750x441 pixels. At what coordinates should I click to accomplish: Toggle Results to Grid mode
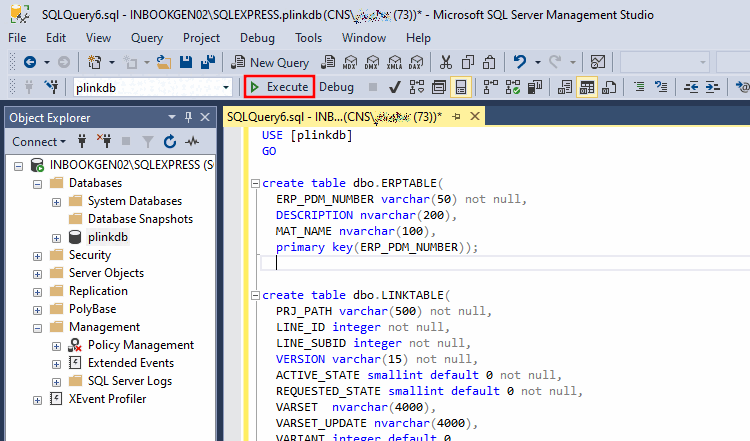coord(587,87)
